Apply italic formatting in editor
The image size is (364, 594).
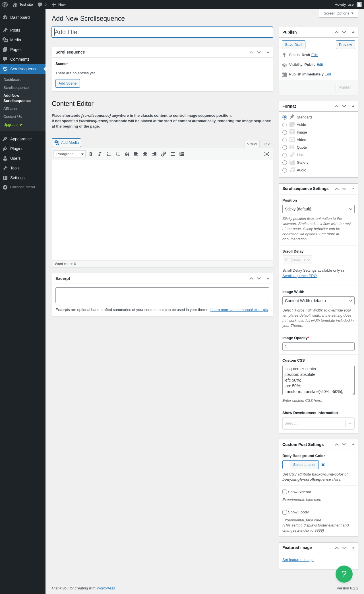pyautogui.click(x=100, y=154)
